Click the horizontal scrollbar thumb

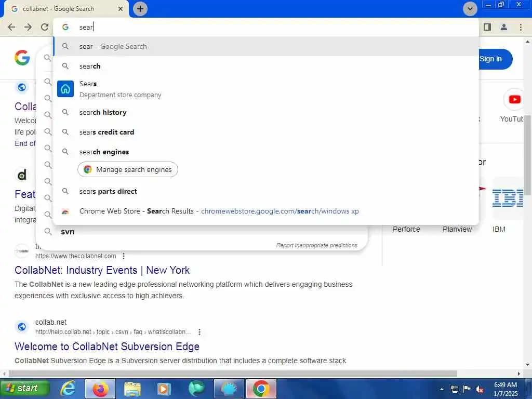point(233,374)
